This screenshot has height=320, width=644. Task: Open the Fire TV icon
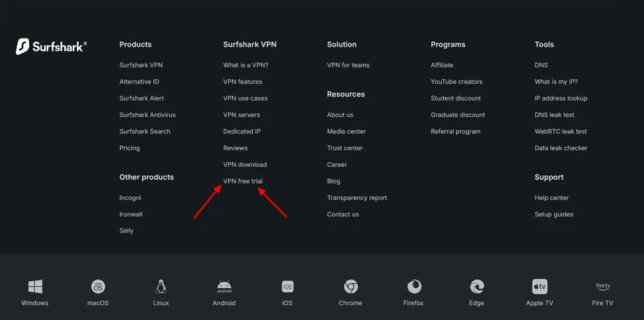coord(603,287)
